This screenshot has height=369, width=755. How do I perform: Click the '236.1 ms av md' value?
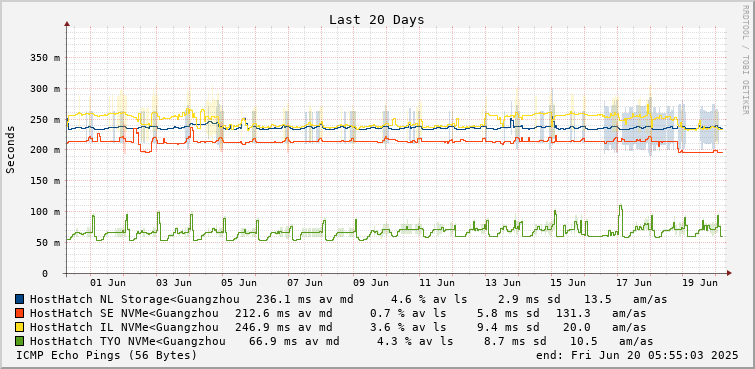pyautogui.click(x=304, y=299)
